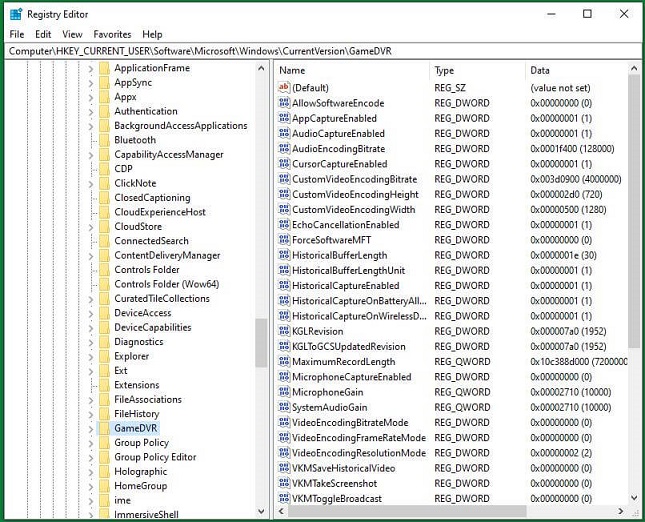Expand the GameDVR key
The width and height of the screenshot is (645, 522).
(91, 429)
